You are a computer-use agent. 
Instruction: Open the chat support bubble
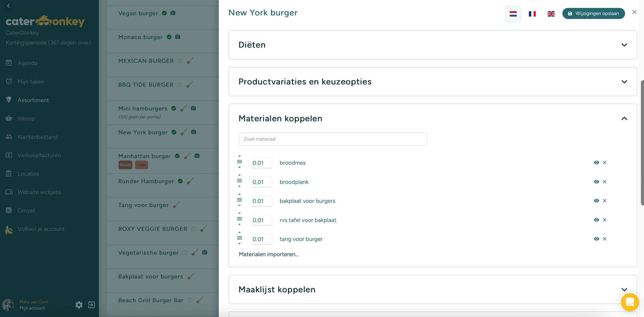630,302
